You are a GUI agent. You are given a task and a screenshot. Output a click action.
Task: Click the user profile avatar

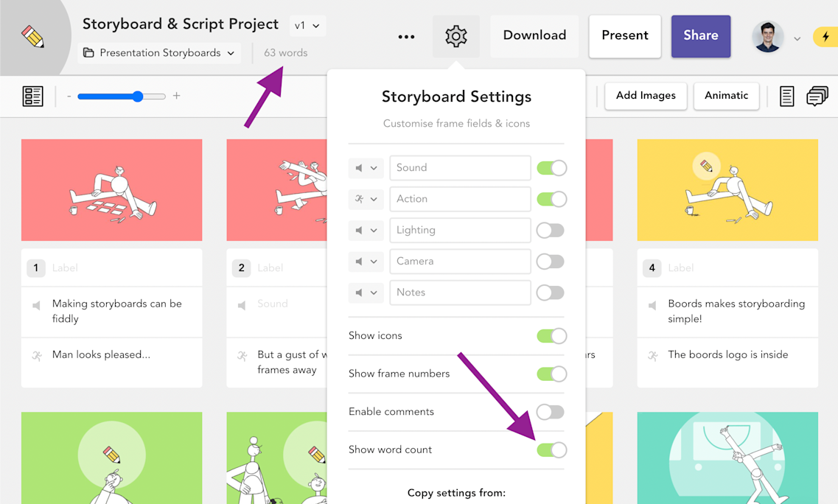767,37
